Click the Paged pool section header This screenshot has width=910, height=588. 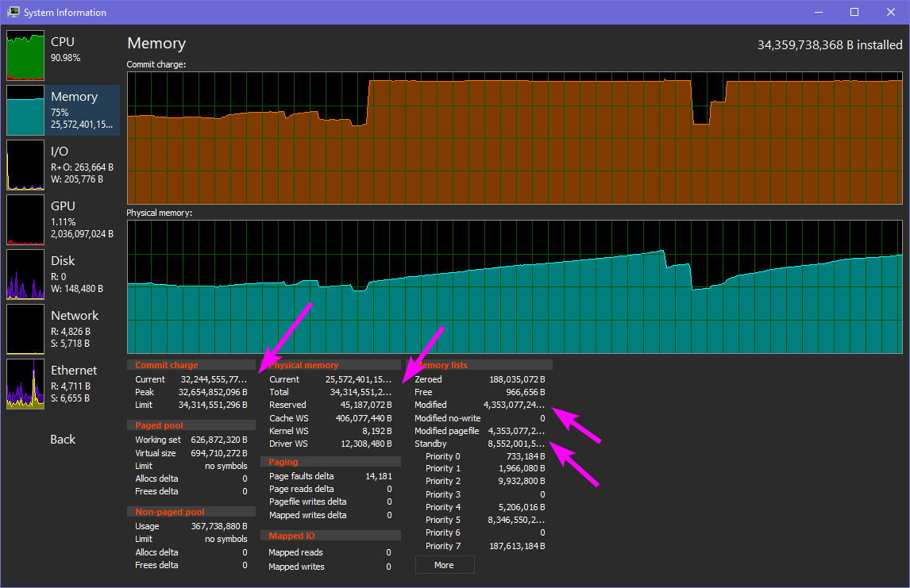[191, 425]
